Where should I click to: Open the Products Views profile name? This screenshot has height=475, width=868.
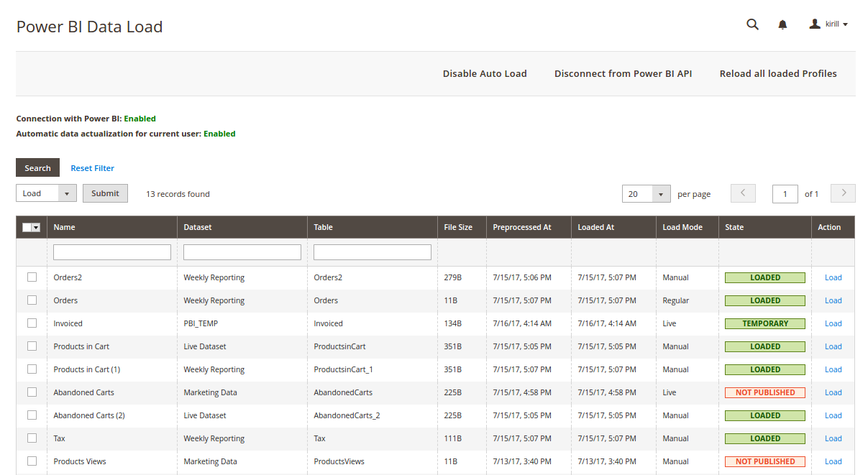80,461
